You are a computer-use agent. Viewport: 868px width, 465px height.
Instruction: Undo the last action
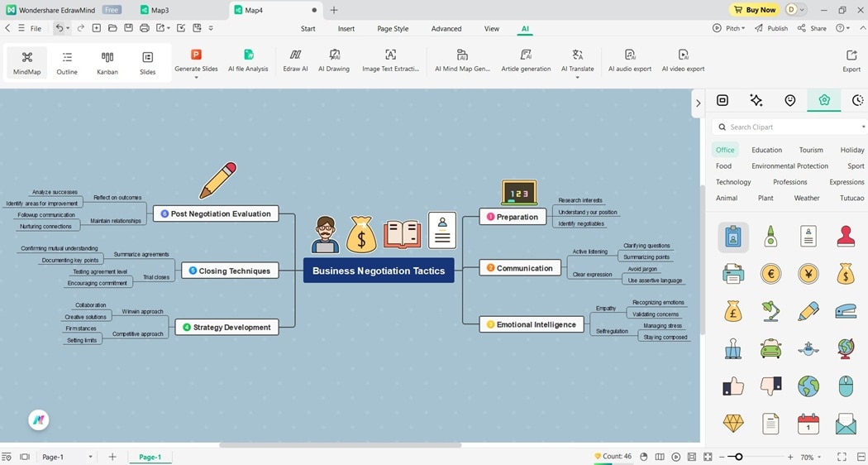(x=59, y=27)
